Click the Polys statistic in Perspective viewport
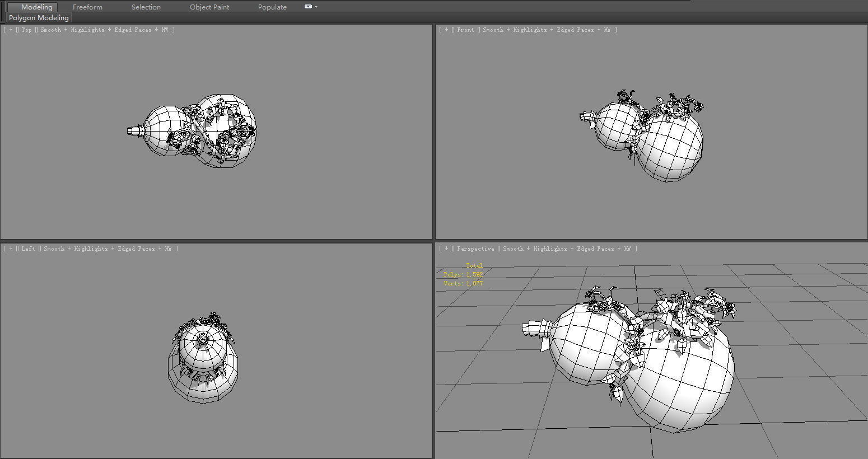This screenshot has width=868, height=459. pos(463,274)
